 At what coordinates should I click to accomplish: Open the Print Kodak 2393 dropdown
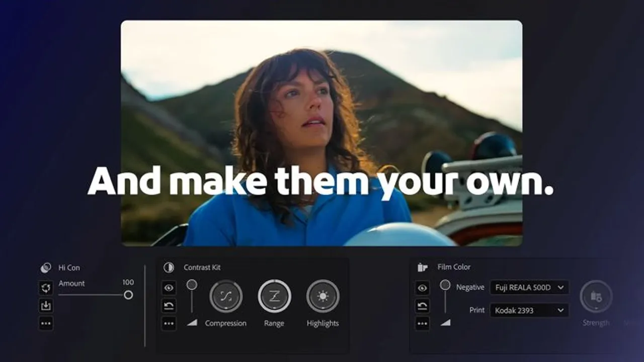pyautogui.click(x=529, y=310)
